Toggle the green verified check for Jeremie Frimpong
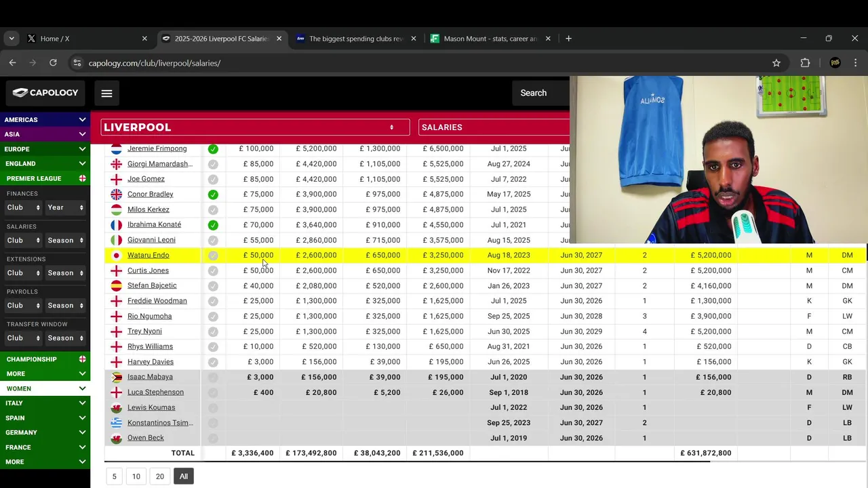 (213, 148)
